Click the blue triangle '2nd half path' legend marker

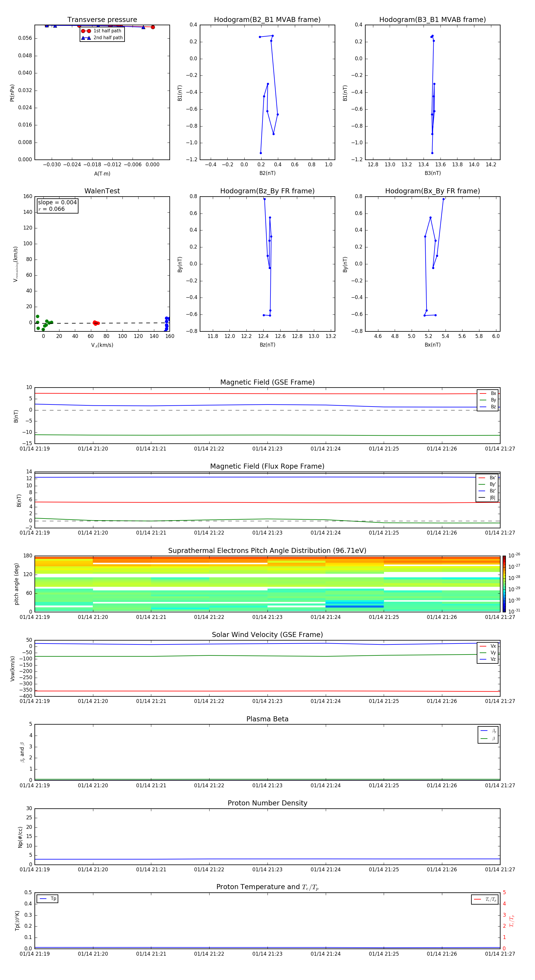point(86,38)
